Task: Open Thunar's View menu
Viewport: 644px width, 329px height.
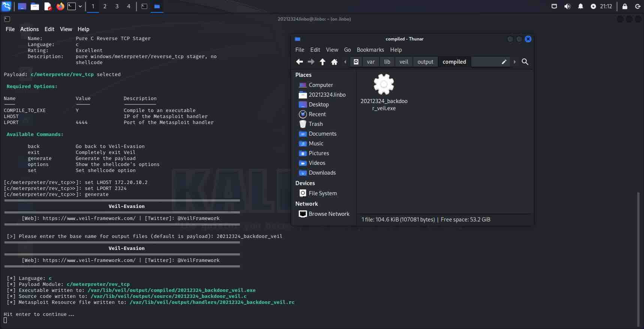Action: click(x=332, y=50)
